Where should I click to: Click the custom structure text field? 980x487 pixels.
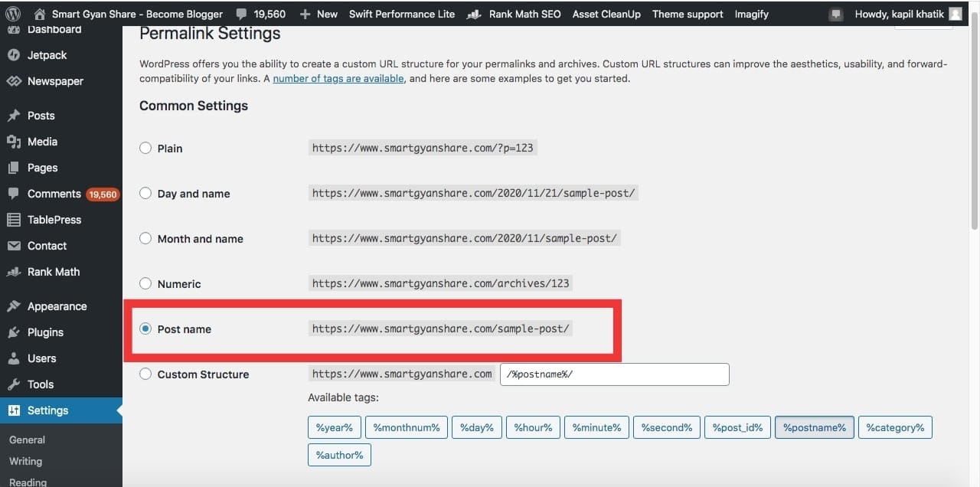tap(614, 374)
